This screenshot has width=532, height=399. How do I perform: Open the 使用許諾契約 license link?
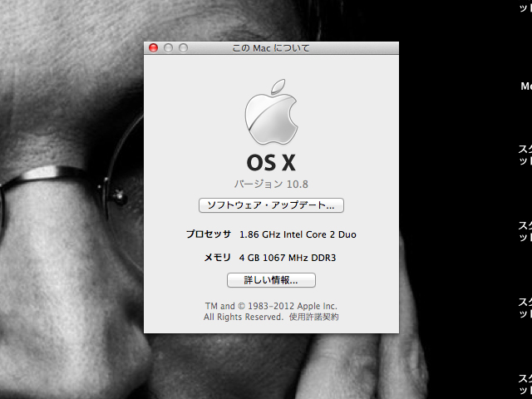[x=313, y=317]
